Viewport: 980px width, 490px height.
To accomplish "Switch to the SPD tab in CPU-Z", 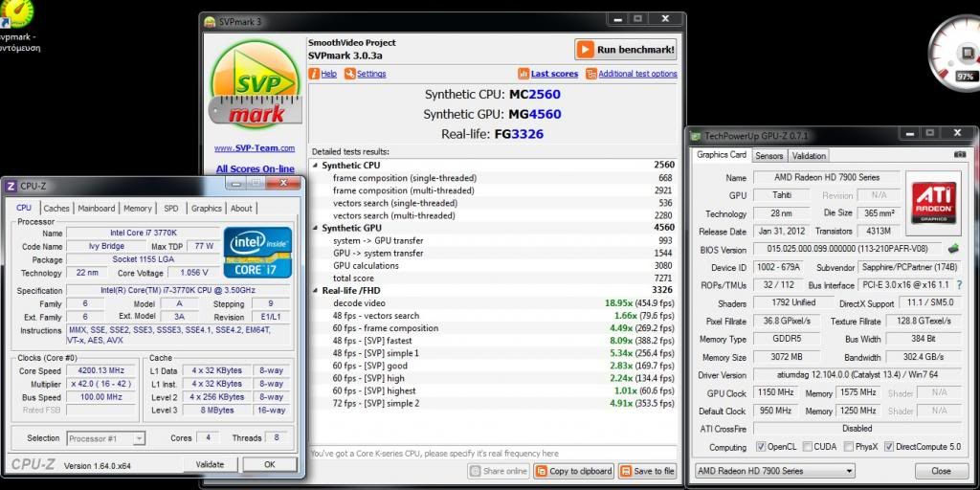I will coord(170,208).
